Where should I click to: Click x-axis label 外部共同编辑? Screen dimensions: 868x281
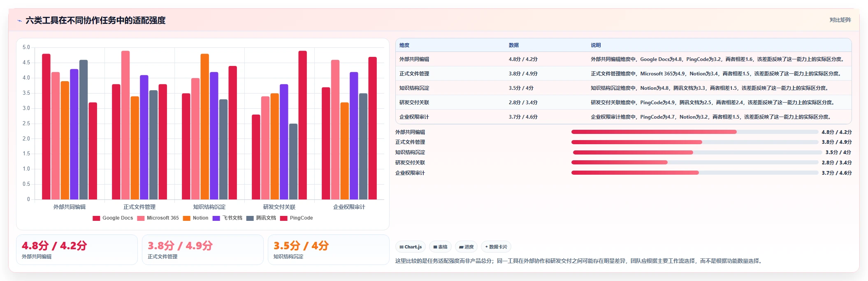(x=70, y=207)
